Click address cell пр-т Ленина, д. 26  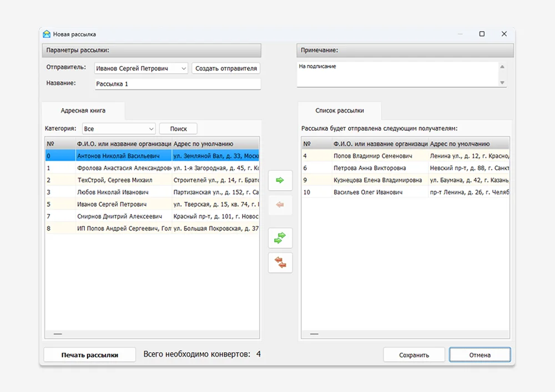click(469, 192)
